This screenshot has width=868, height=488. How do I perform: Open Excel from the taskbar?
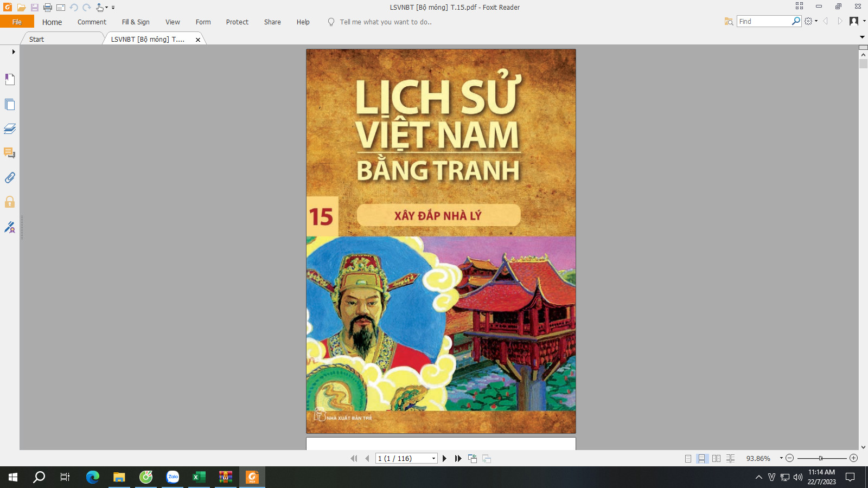pyautogui.click(x=199, y=477)
